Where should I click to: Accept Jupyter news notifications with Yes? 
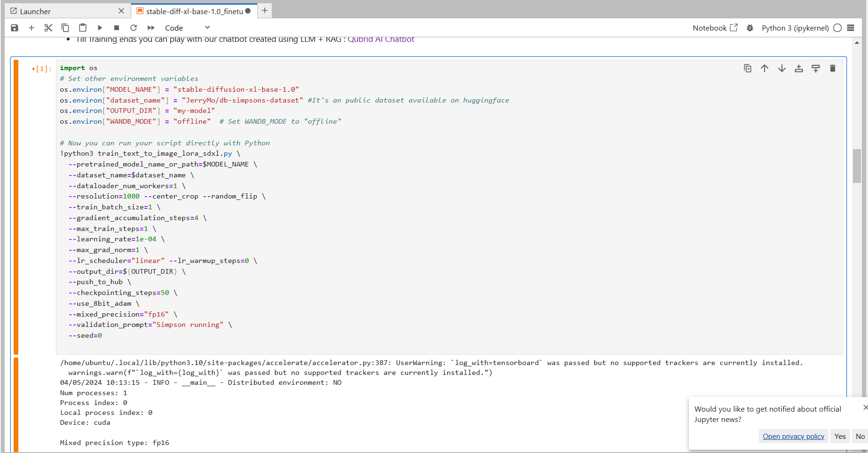point(840,437)
